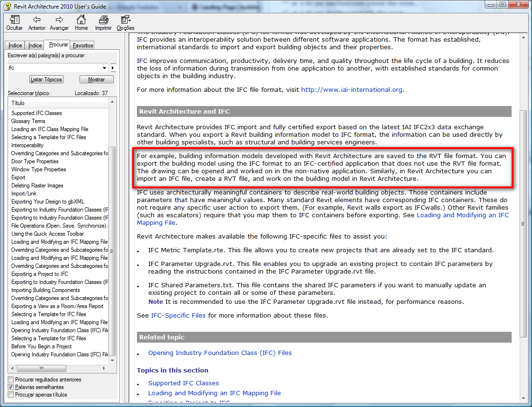Select File Operations (Open, Save, Synchronize) topic
Screen dimensions: 532x407
pyautogui.click(x=59, y=226)
